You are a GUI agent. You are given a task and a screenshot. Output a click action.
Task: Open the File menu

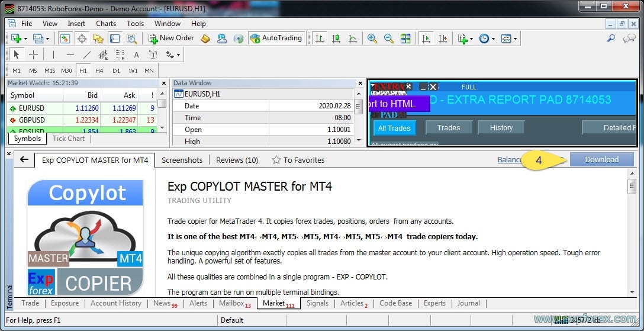click(26, 24)
